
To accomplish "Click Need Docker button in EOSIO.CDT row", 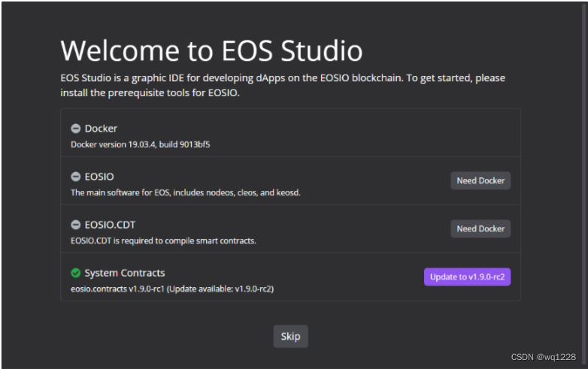I will (480, 228).
